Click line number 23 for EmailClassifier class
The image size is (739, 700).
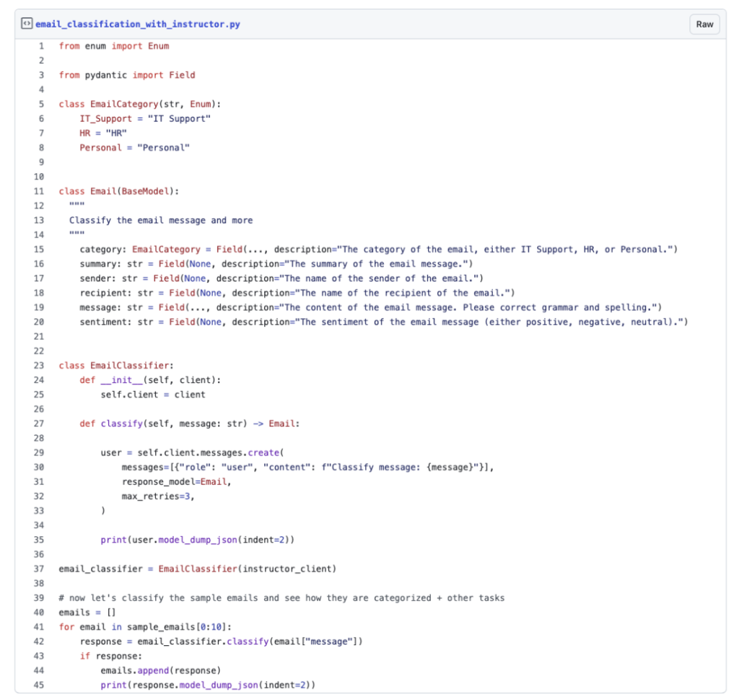[x=39, y=365]
